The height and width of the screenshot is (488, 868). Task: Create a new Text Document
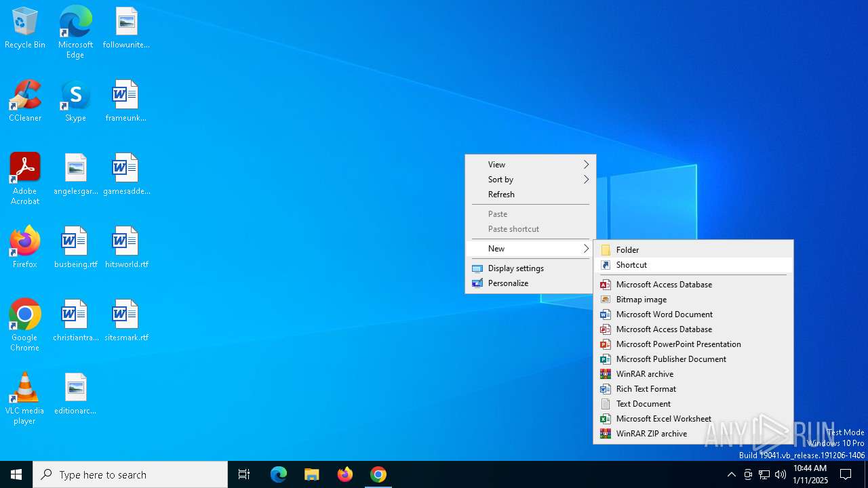[x=693, y=404]
